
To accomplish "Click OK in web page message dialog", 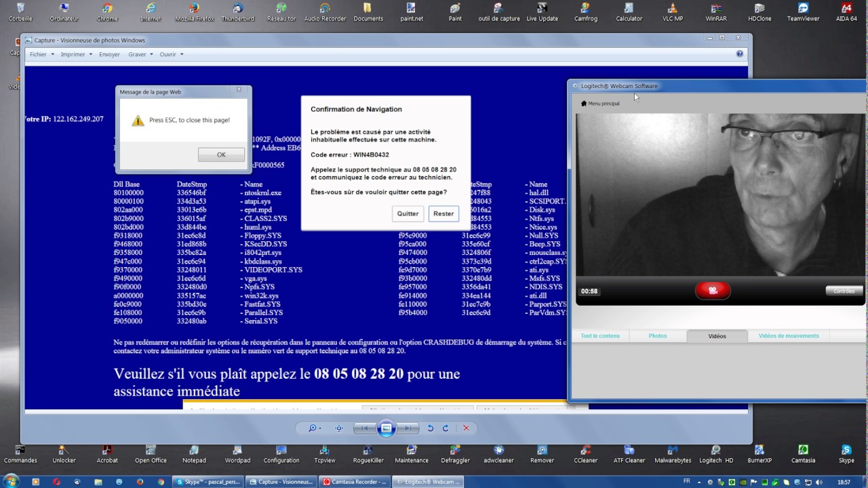I will [x=221, y=155].
